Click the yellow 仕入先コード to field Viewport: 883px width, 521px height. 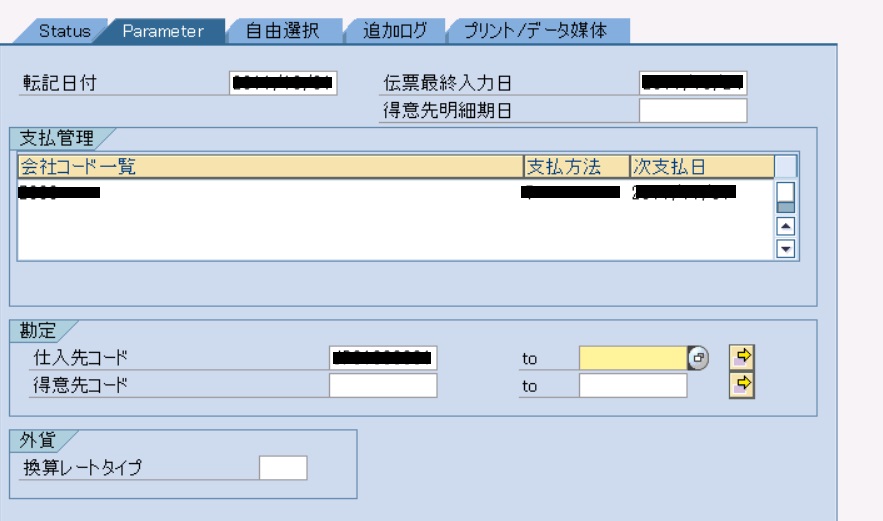click(633, 357)
